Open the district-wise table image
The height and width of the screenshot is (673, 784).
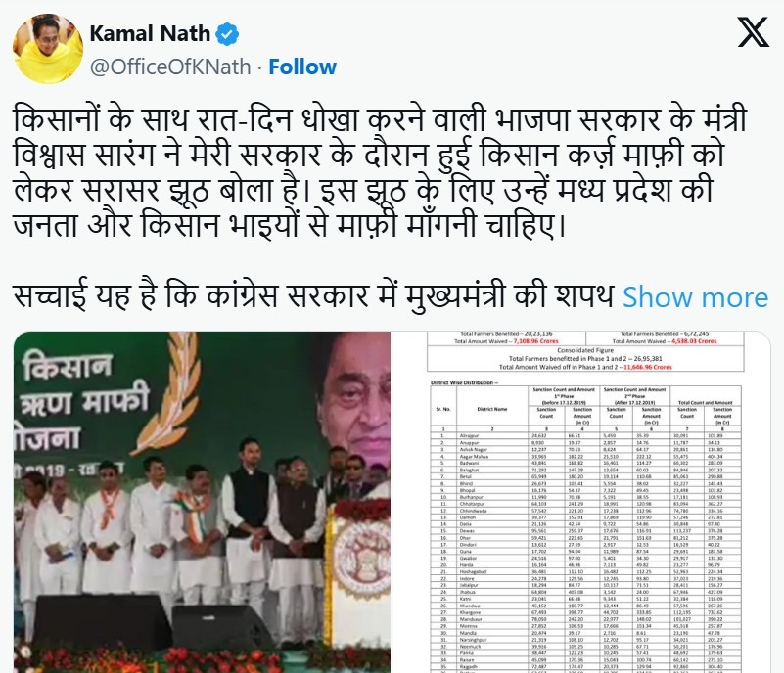point(581,502)
